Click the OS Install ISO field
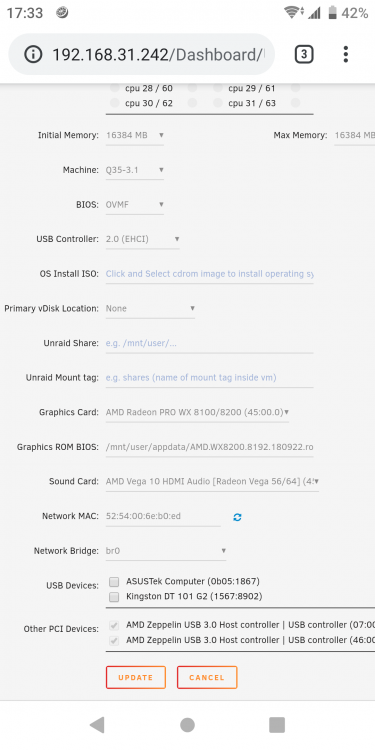Image resolution: width=375 pixels, height=750 pixels. pos(210,274)
